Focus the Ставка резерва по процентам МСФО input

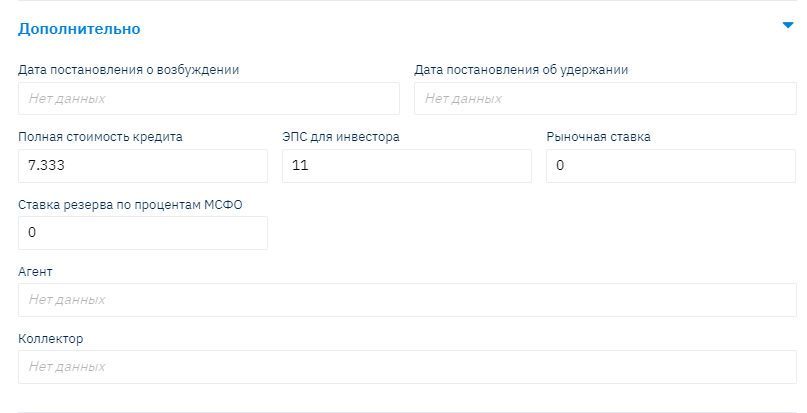point(142,233)
